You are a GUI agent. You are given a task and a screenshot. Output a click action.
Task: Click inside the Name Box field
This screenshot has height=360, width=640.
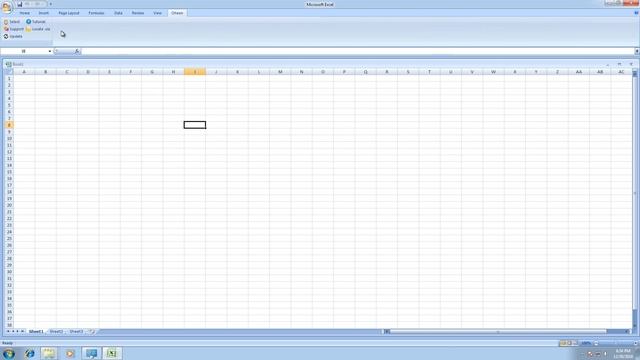click(x=24, y=51)
